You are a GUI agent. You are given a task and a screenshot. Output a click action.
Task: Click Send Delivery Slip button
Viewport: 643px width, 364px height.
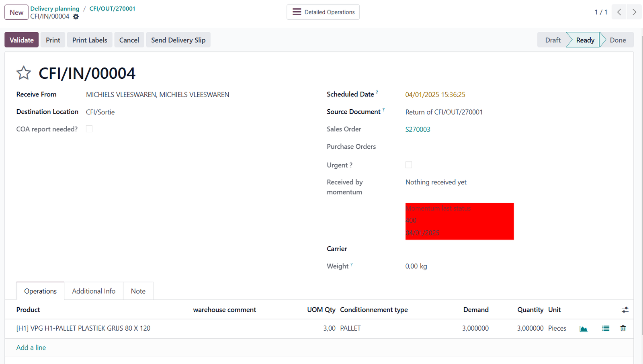point(178,40)
